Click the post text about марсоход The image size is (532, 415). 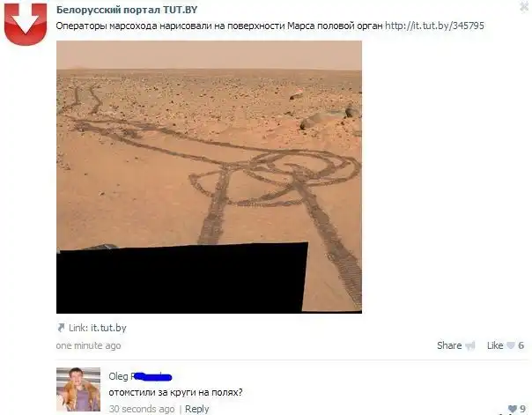(x=219, y=26)
